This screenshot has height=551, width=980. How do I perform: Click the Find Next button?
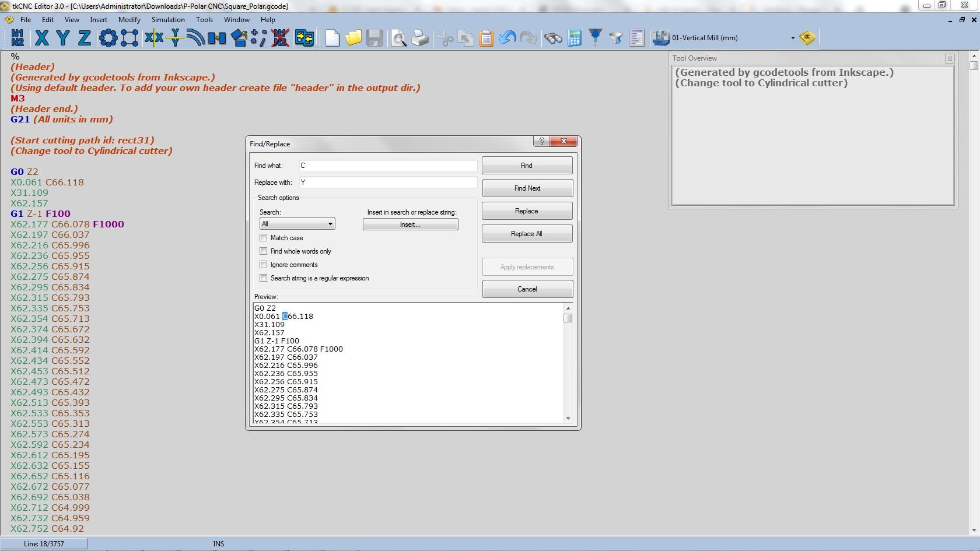click(527, 188)
